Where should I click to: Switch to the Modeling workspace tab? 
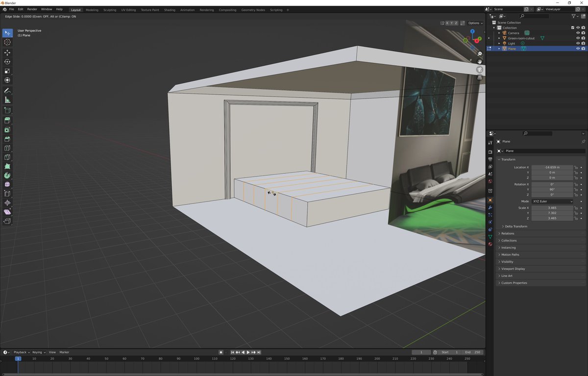(x=92, y=10)
